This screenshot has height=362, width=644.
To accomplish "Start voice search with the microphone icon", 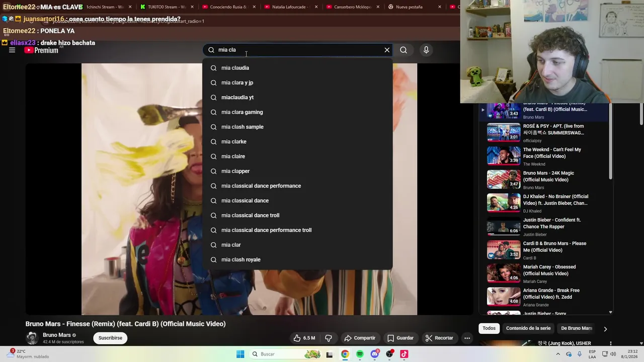I will click(x=426, y=50).
